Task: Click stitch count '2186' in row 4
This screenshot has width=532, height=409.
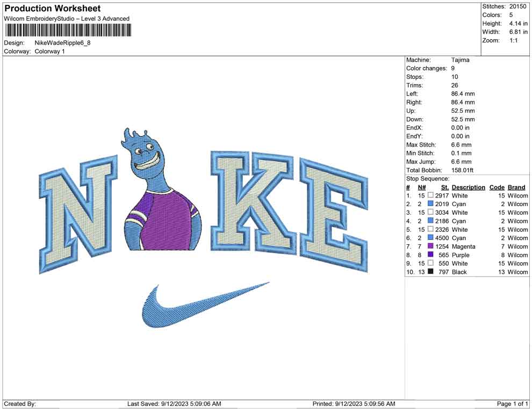Action: coord(442,221)
